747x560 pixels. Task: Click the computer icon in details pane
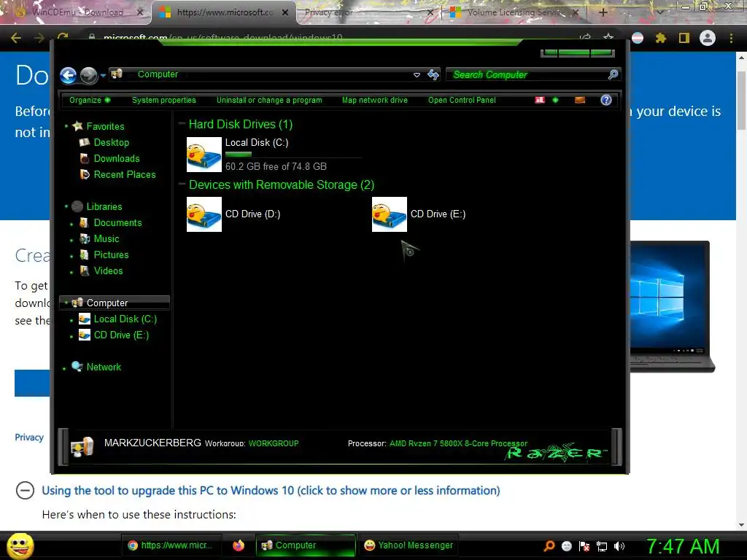click(82, 447)
